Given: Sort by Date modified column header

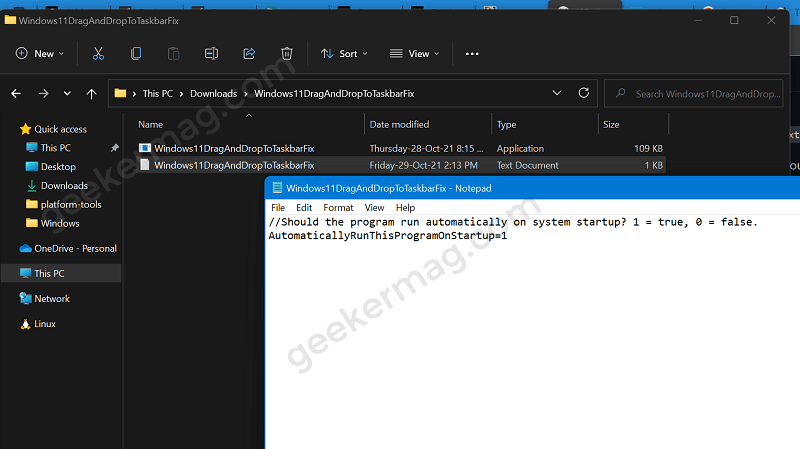Looking at the screenshot, I should click(x=399, y=124).
